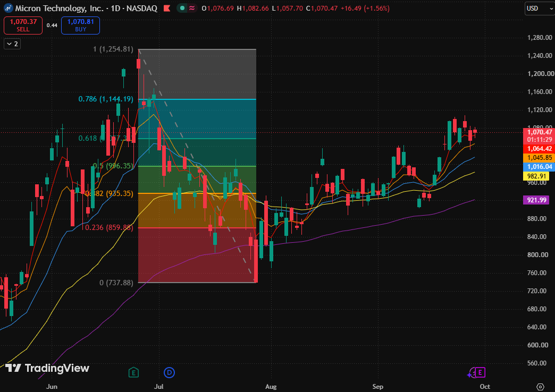The image size is (555, 392).
Task: Click the 1,200.00 price scale label
Action: pos(540,74)
